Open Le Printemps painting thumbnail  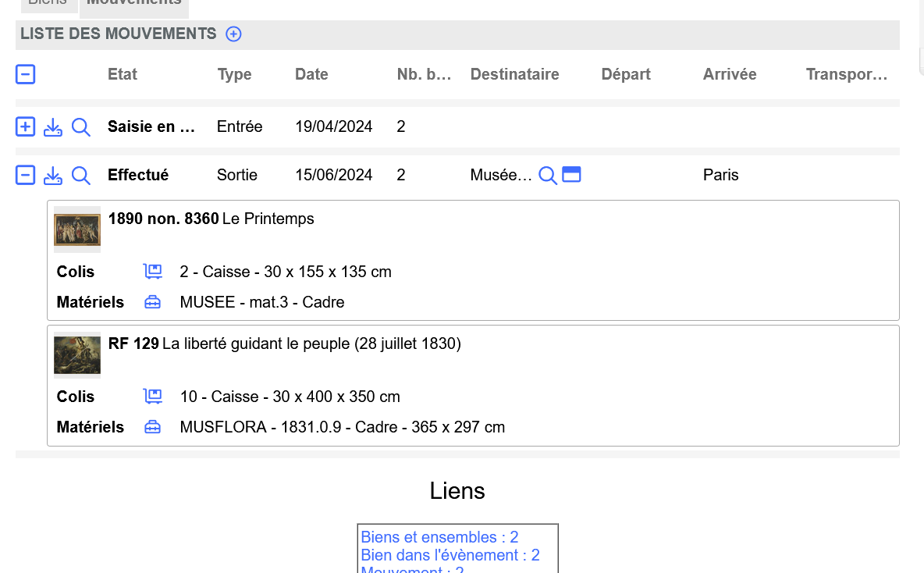click(x=77, y=230)
